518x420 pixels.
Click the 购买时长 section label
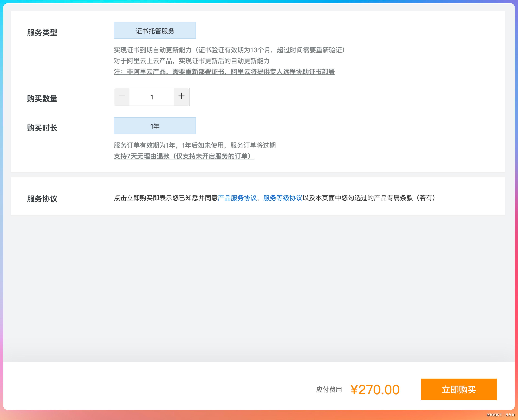click(x=42, y=128)
